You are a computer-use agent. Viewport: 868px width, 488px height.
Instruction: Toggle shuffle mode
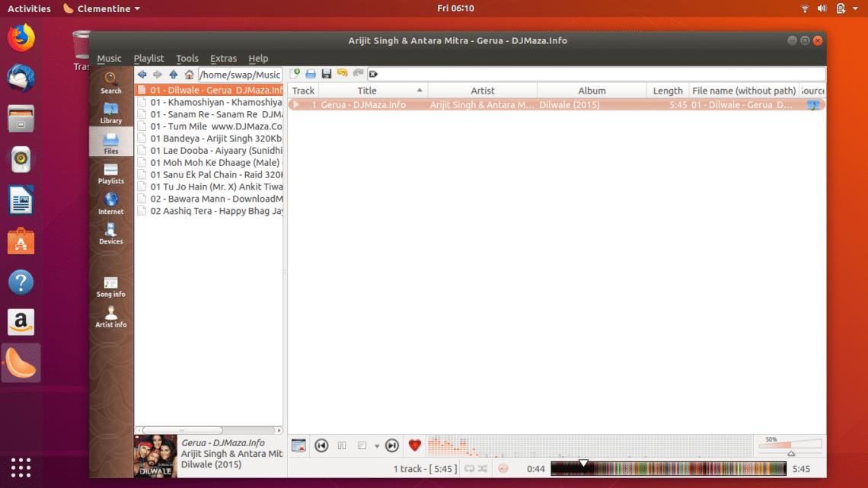coord(482,469)
